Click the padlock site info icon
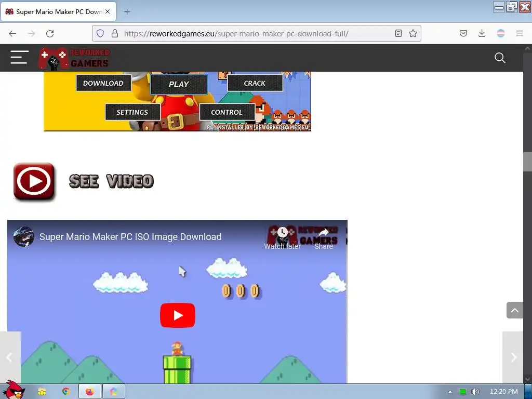The height and width of the screenshot is (399, 532). (115, 33)
